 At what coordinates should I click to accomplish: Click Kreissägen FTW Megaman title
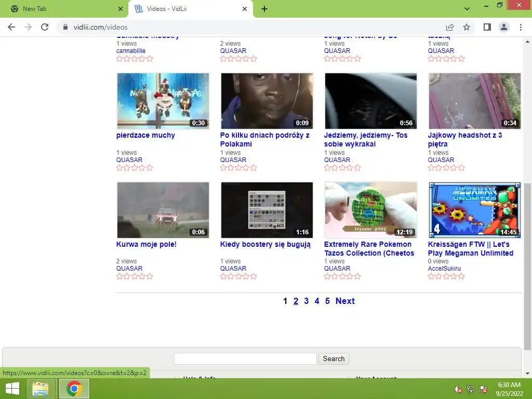[471, 249]
